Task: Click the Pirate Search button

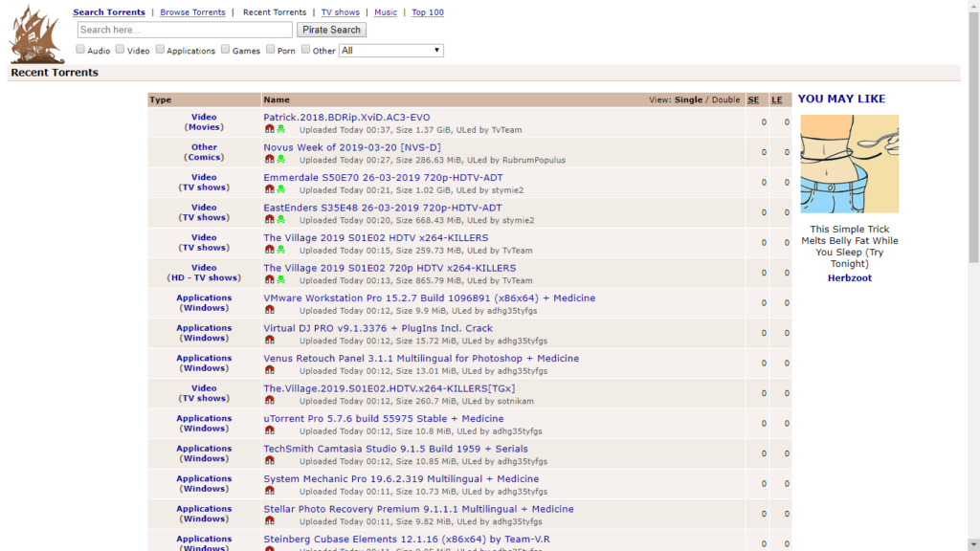Action: [x=331, y=30]
